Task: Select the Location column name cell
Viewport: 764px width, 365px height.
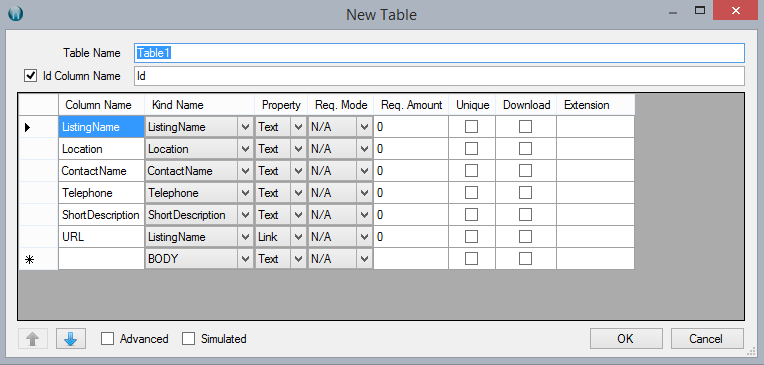Action: (x=101, y=149)
